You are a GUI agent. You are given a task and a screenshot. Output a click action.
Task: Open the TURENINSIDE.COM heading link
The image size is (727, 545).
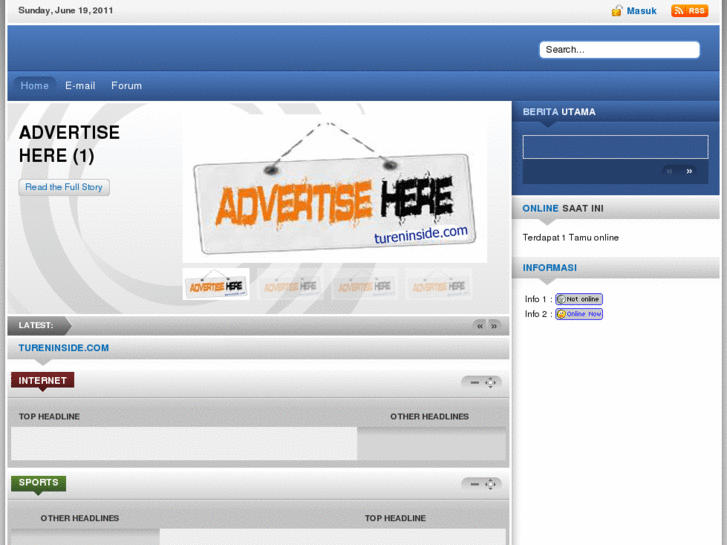[64, 348]
